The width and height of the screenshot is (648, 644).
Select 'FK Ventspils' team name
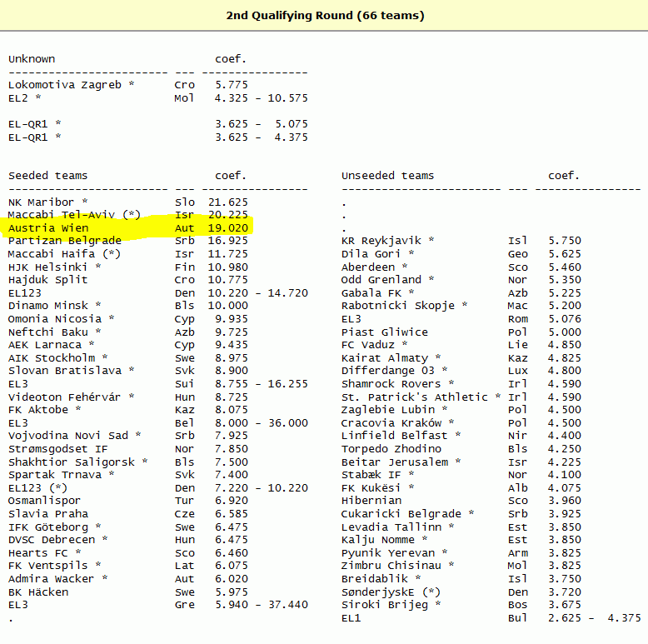[48, 566]
